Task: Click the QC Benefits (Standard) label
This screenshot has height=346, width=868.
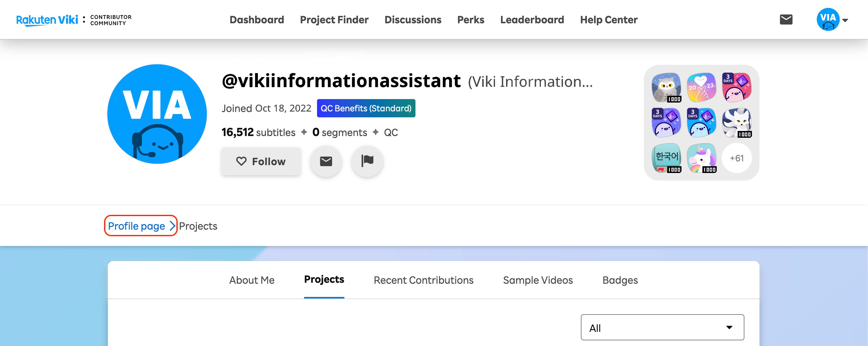Action: click(x=366, y=108)
